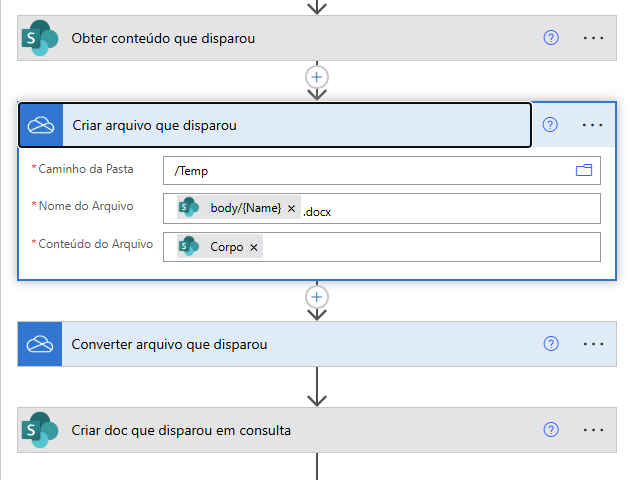Click inside the Conteúdo do Arquivo field
The image size is (632, 480).
point(382,247)
